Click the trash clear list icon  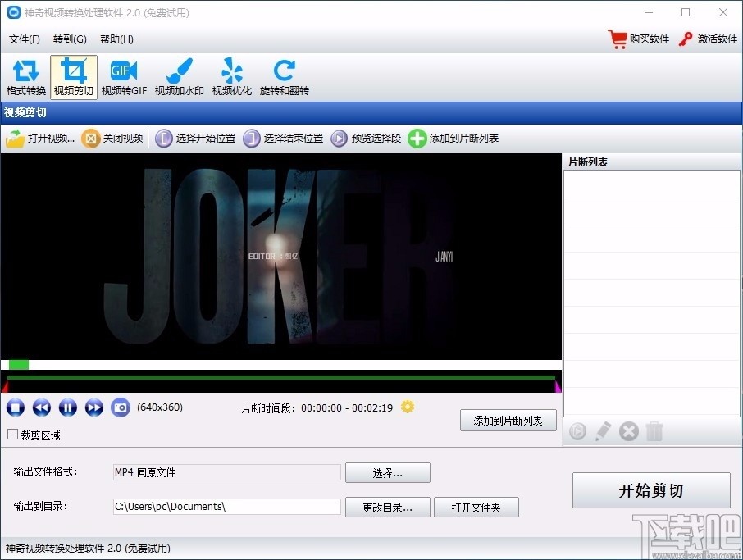tap(654, 431)
